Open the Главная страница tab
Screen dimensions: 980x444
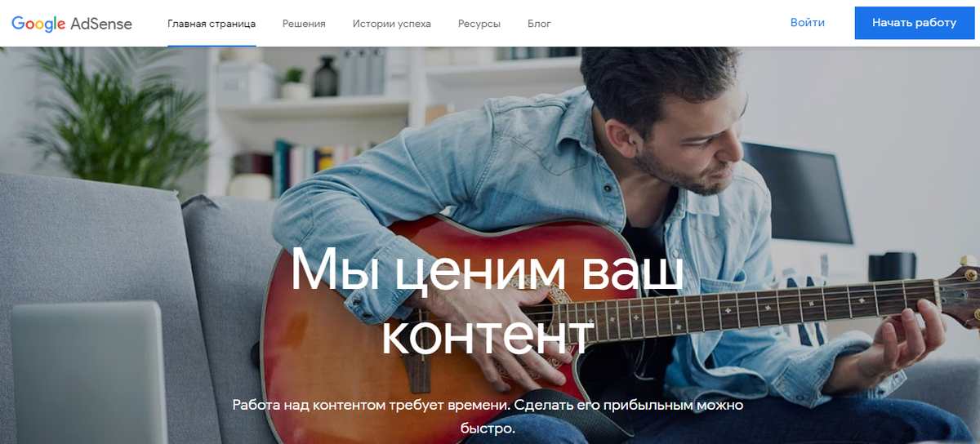[x=212, y=24]
